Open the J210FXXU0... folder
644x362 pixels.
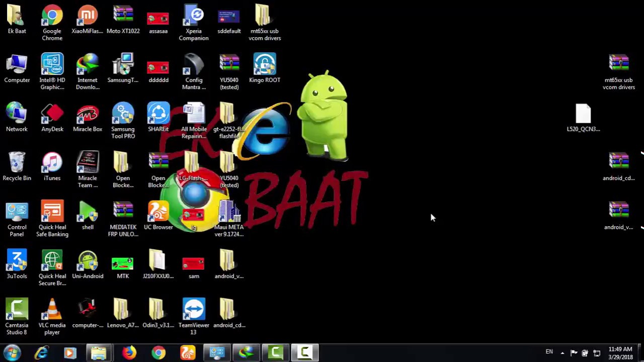click(158, 264)
